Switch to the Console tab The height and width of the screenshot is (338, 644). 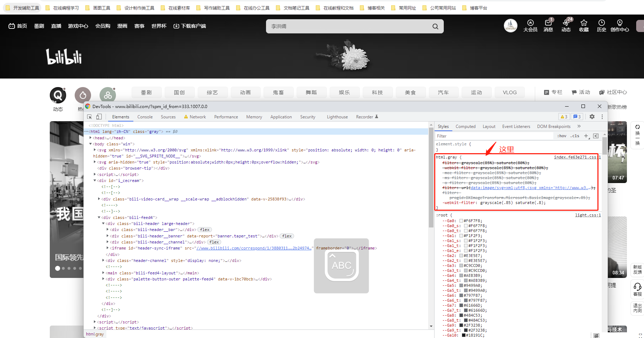[x=145, y=117]
